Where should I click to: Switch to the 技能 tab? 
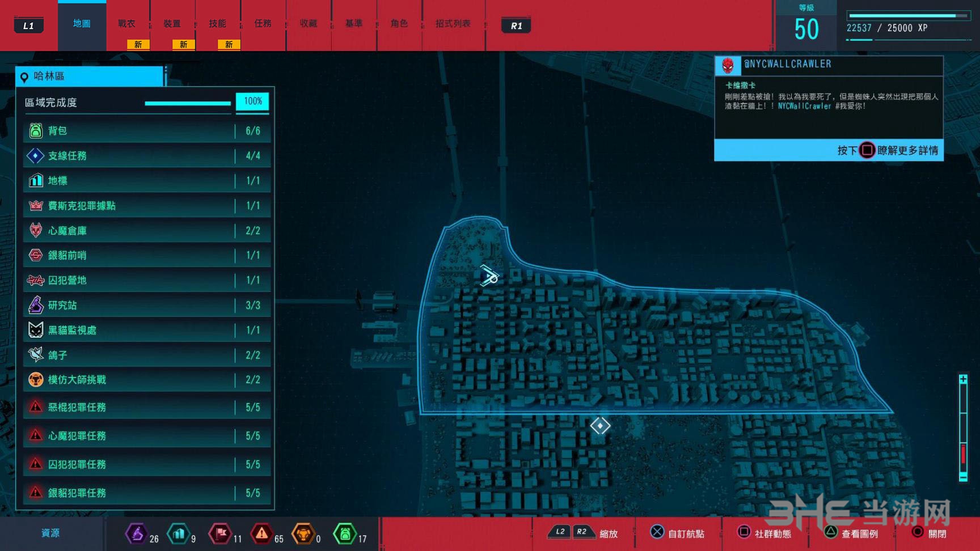218,24
